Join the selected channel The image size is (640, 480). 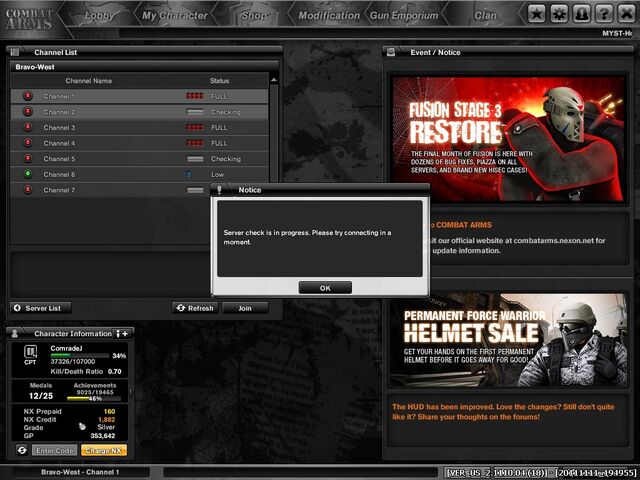(245, 308)
